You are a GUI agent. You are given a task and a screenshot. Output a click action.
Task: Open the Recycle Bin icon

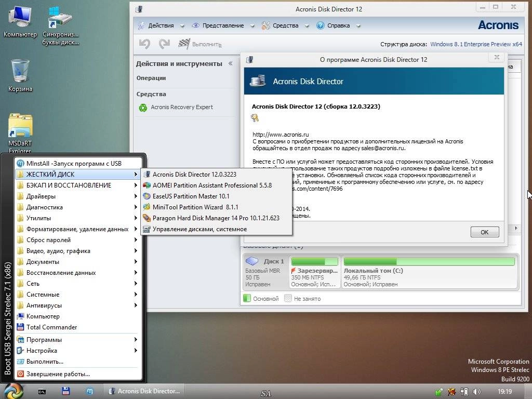[20, 75]
